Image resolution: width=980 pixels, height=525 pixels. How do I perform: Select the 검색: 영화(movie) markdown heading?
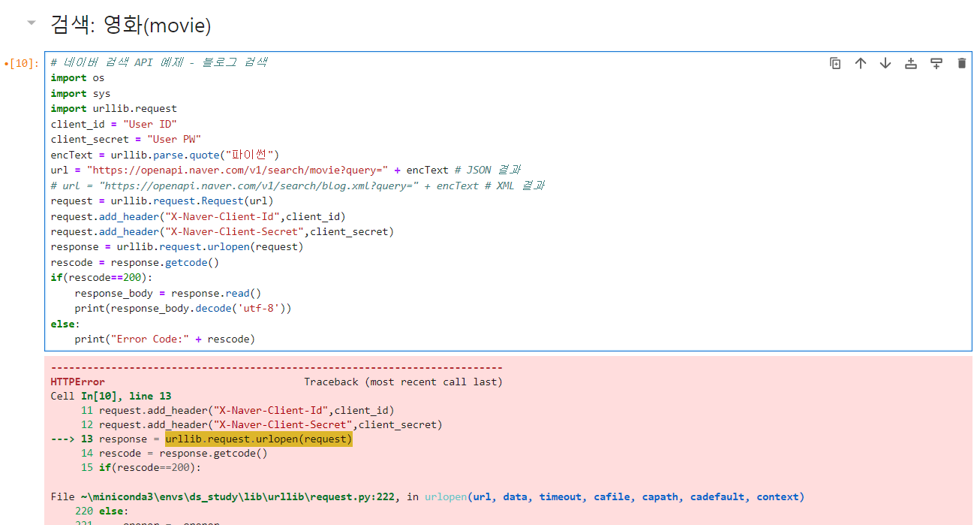click(x=128, y=23)
